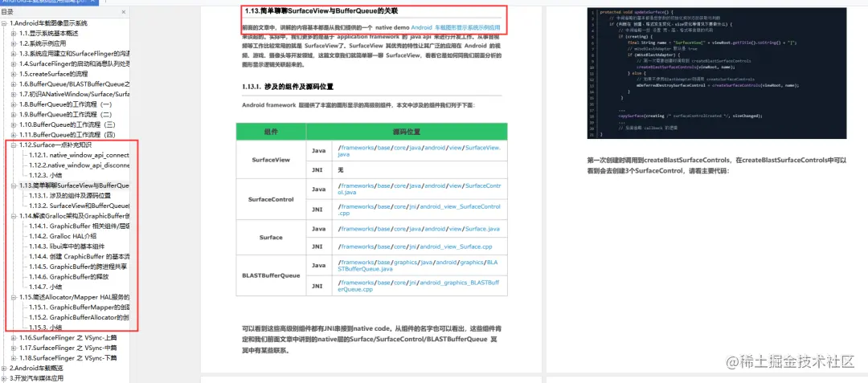868x383 pixels.
Task: Expand the 1.2.系统示例应用 node
Action: 14,43
